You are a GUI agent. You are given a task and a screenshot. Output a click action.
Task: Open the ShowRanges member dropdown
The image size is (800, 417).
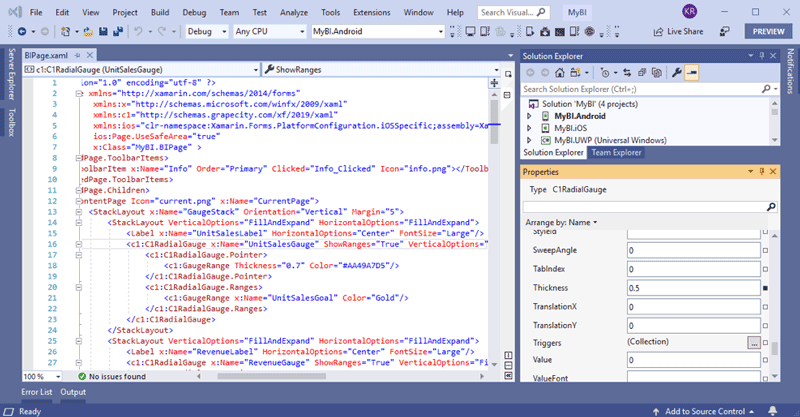(381, 69)
